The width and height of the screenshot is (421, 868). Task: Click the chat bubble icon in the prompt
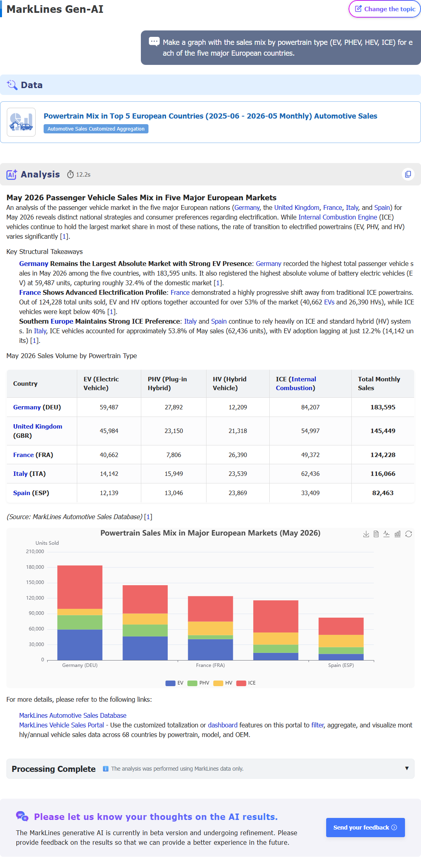(154, 42)
